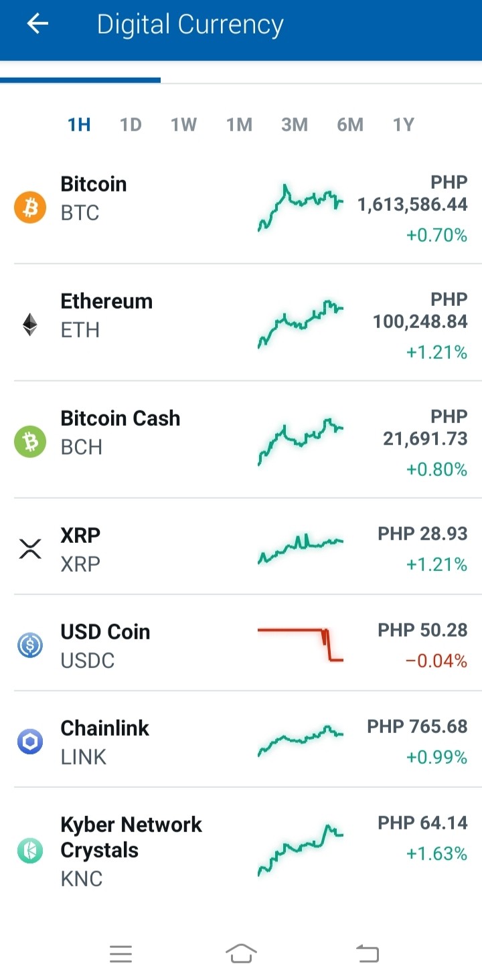Image resolution: width=482 pixels, height=980 pixels.
Task: Tap the green Bitcoin Cash icon
Action: point(30,442)
